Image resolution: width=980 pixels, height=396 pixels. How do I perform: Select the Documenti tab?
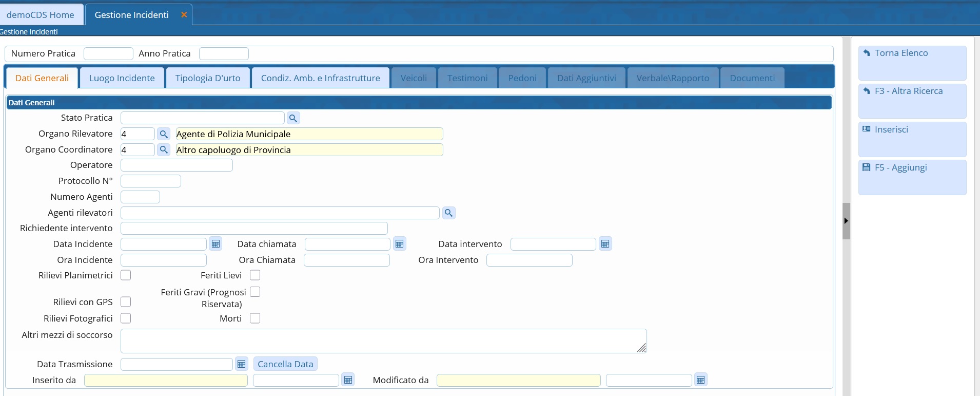(752, 78)
